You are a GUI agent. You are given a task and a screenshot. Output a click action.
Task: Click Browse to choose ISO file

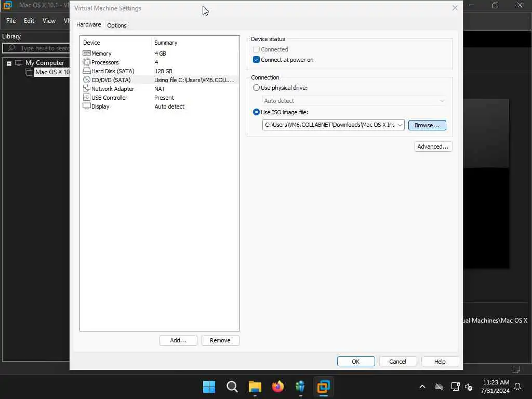[427, 125]
